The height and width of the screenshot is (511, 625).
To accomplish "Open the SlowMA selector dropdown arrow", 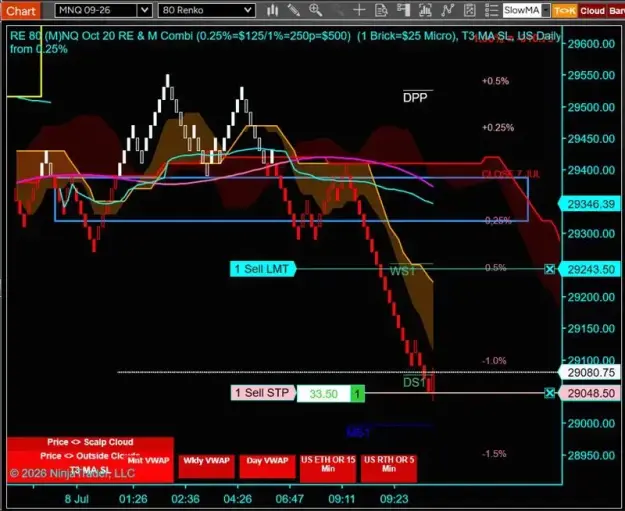I will [546, 10].
